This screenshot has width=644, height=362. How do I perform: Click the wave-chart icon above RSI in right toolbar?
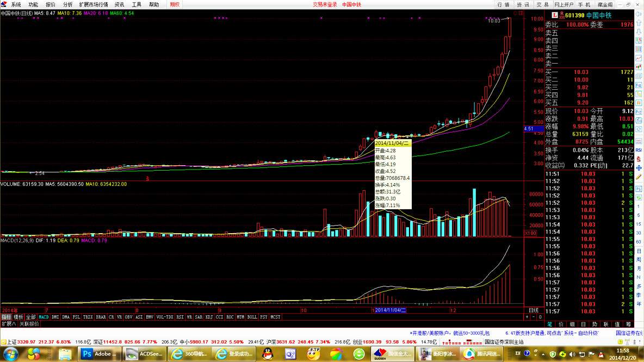639,141
